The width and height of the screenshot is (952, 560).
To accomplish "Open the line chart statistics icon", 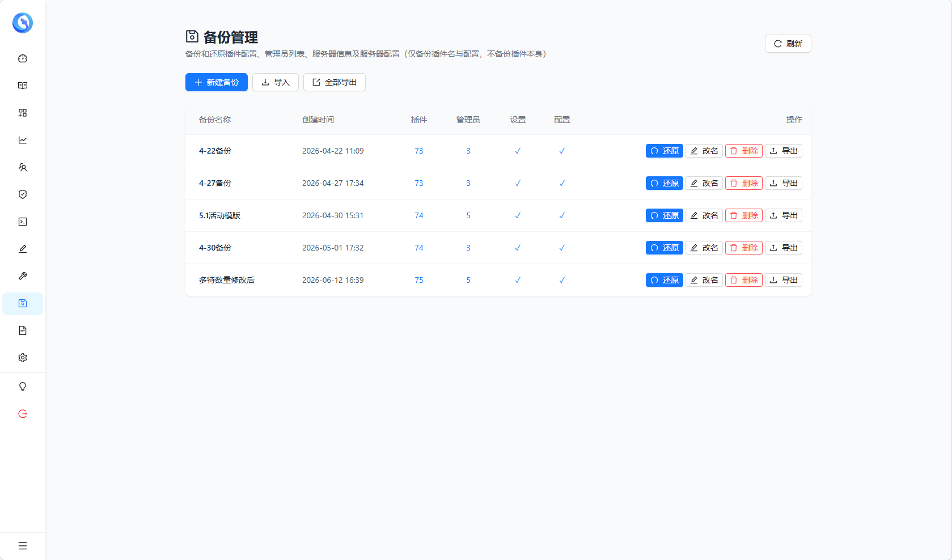I will (23, 140).
